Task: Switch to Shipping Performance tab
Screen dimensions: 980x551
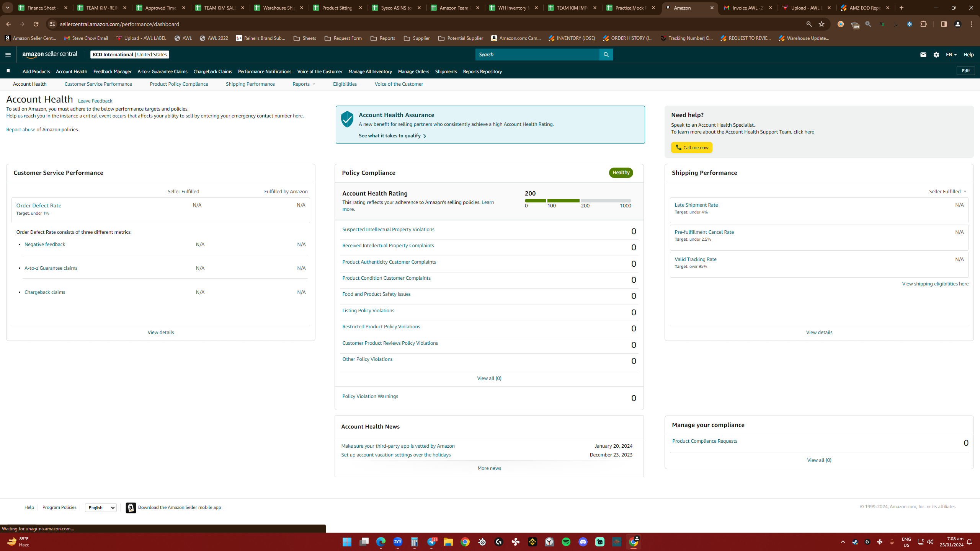Action: (250, 84)
